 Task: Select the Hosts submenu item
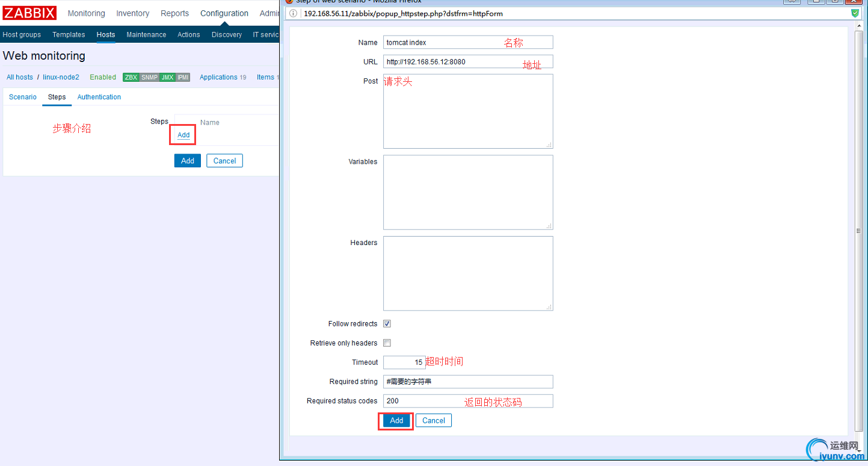pyautogui.click(x=106, y=35)
